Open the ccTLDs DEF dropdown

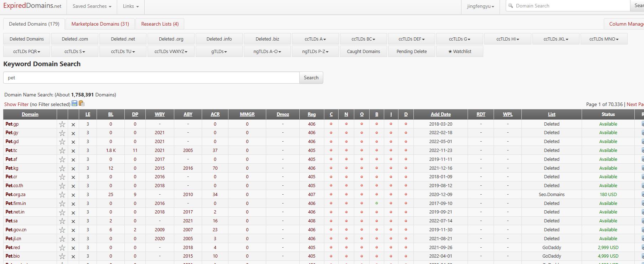(x=412, y=39)
